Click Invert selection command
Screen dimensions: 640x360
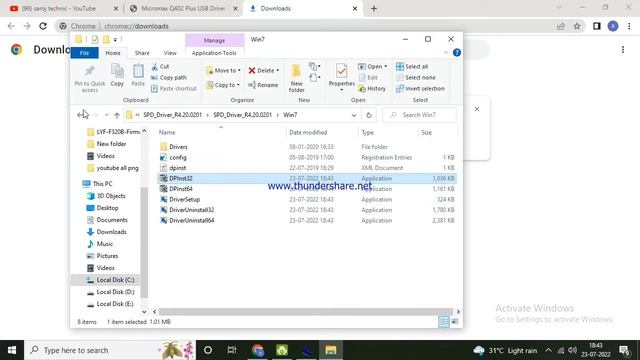[420, 89]
